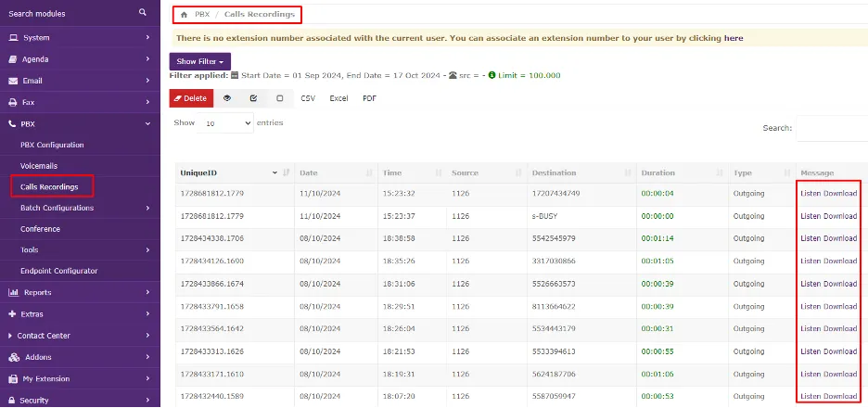Image resolution: width=868 pixels, height=408 pixels.
Task: Click the Agenda icon in sidebar
Action: 13,59
